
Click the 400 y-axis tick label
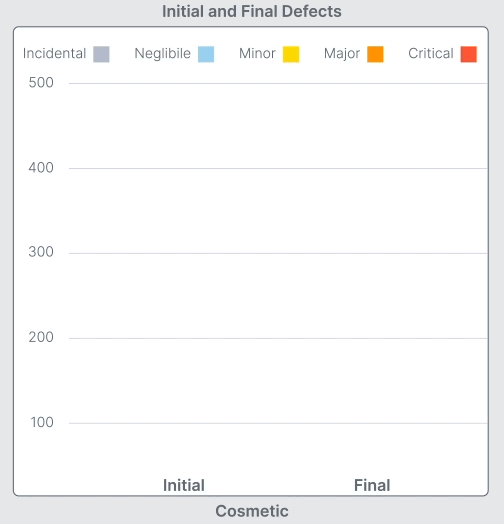tap(41, 168)
